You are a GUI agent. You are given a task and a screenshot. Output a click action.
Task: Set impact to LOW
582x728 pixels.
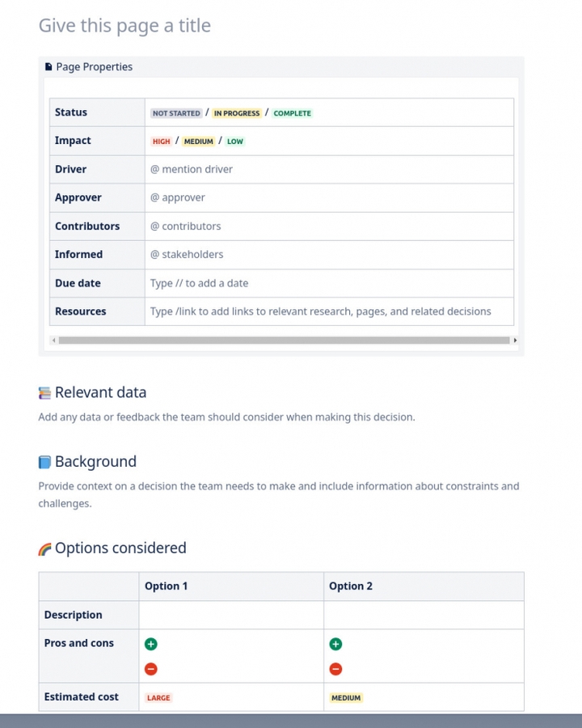pyautogui.click(x=234, y=141)
